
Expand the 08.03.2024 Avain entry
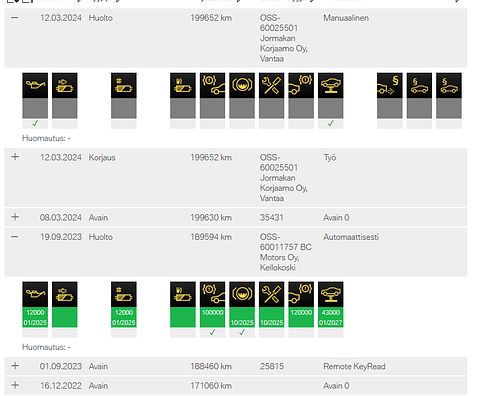point(15,217)
